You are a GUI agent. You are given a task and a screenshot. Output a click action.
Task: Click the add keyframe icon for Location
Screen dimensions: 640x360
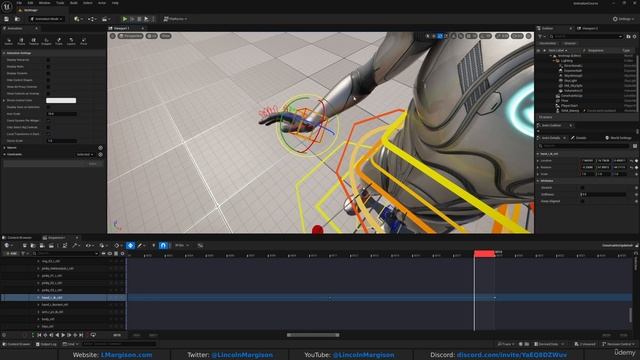tap(636, 161)
